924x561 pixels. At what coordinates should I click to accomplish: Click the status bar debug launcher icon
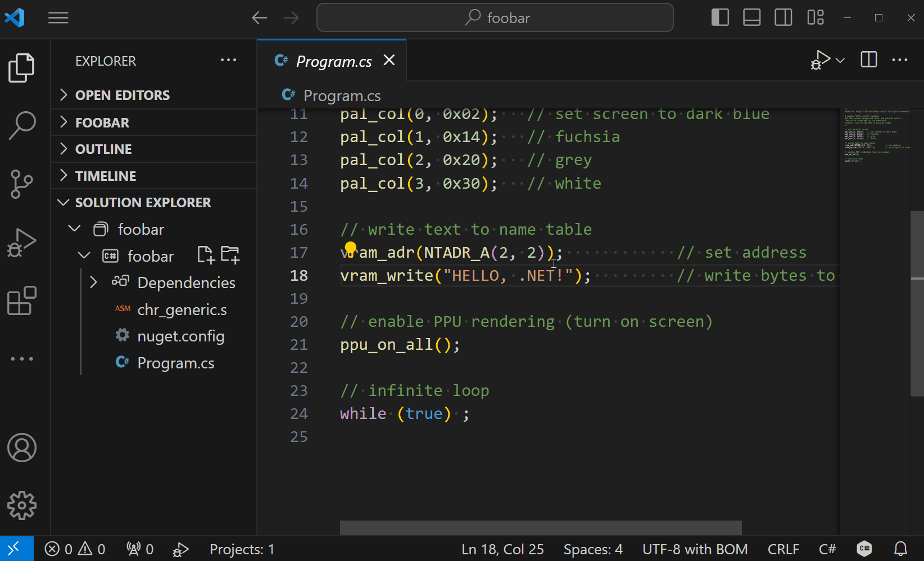[180, 549]
